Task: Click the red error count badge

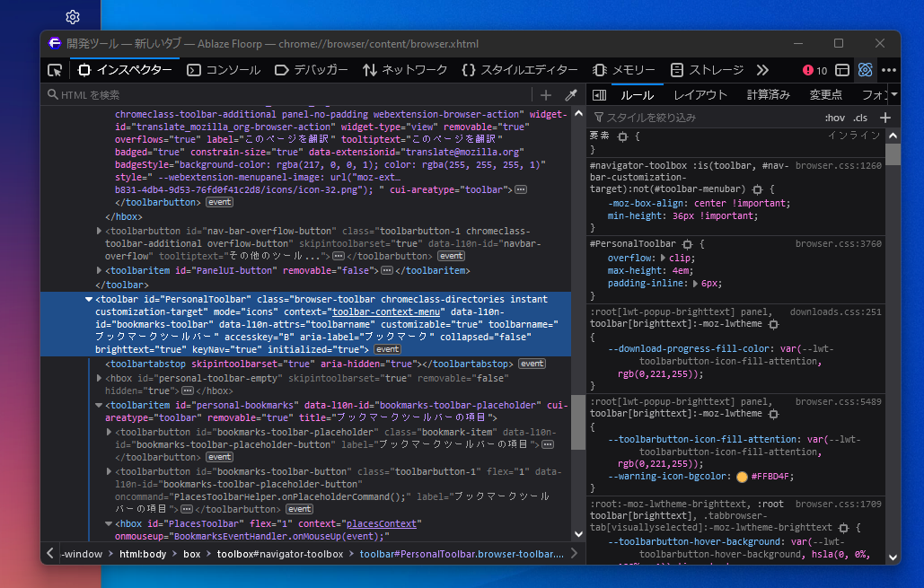Action: pos(815,70)
